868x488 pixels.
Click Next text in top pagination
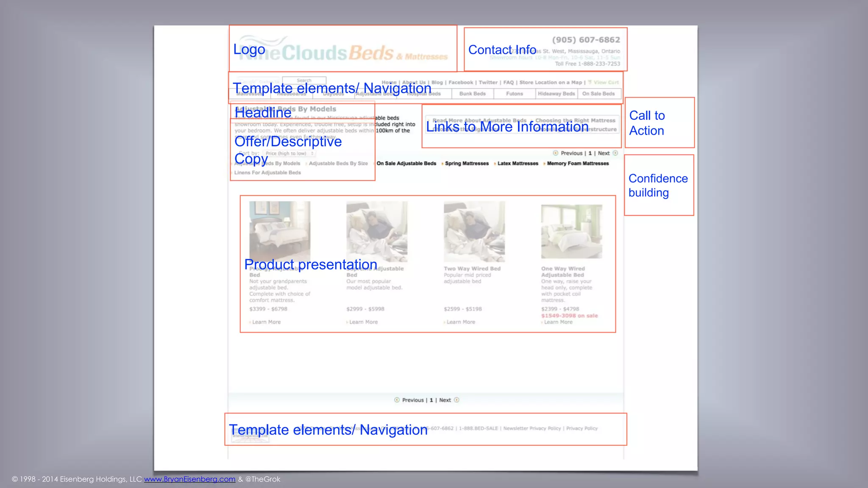click(604, 153)
